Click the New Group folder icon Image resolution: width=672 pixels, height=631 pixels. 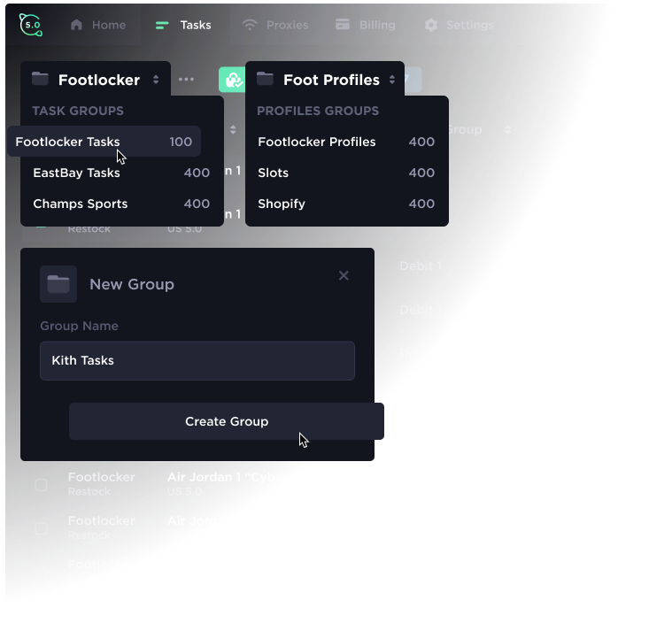click(58, 284)
